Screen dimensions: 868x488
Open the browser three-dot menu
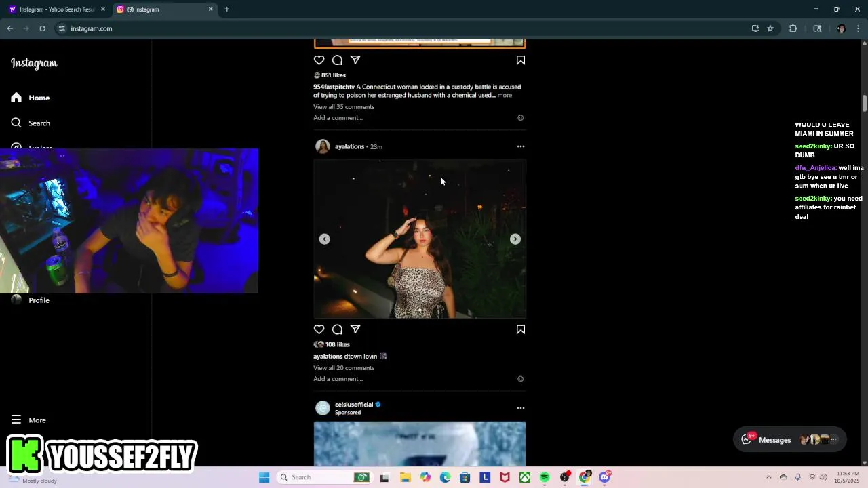tap(859, 28)
